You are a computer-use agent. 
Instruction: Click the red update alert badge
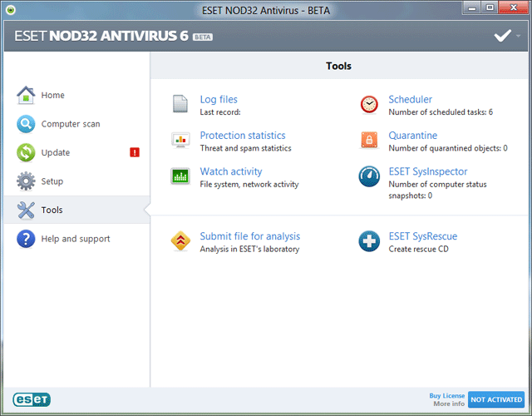pos(134,152)
